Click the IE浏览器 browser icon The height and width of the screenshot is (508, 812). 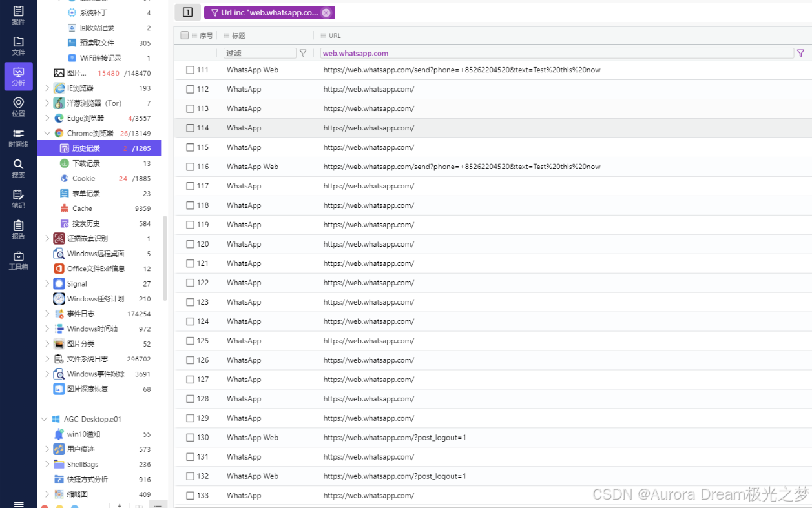coord(59,88)
